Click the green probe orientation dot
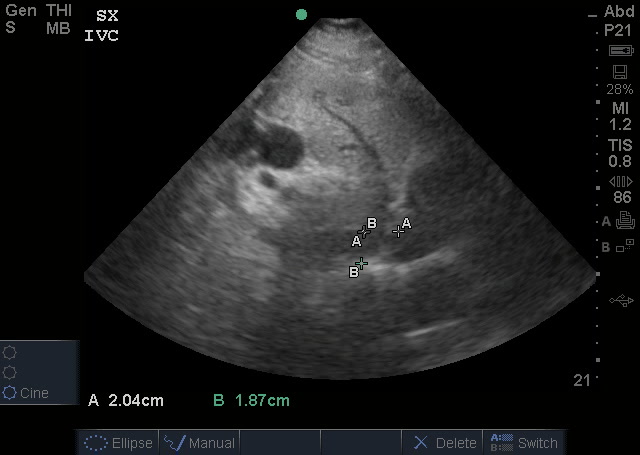 301,14
